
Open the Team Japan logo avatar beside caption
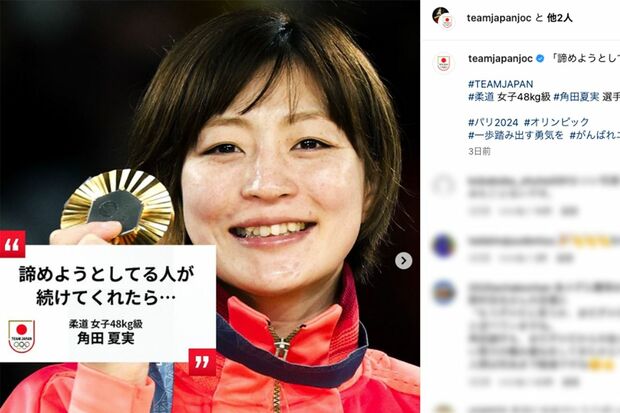pos(444,63)
